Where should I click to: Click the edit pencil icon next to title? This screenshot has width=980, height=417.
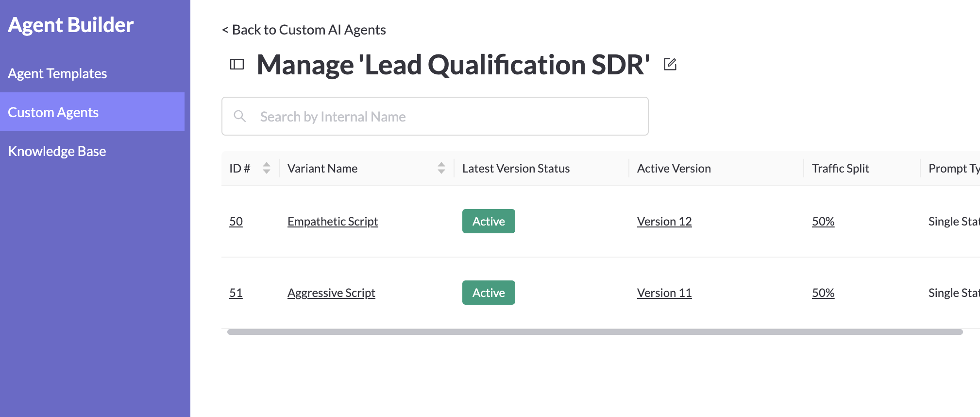point(670,64)
